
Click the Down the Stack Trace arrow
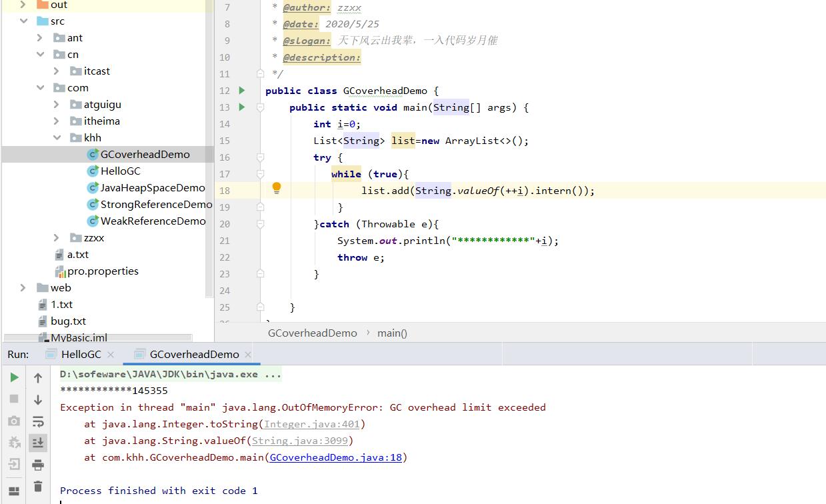tap(38, 400)
